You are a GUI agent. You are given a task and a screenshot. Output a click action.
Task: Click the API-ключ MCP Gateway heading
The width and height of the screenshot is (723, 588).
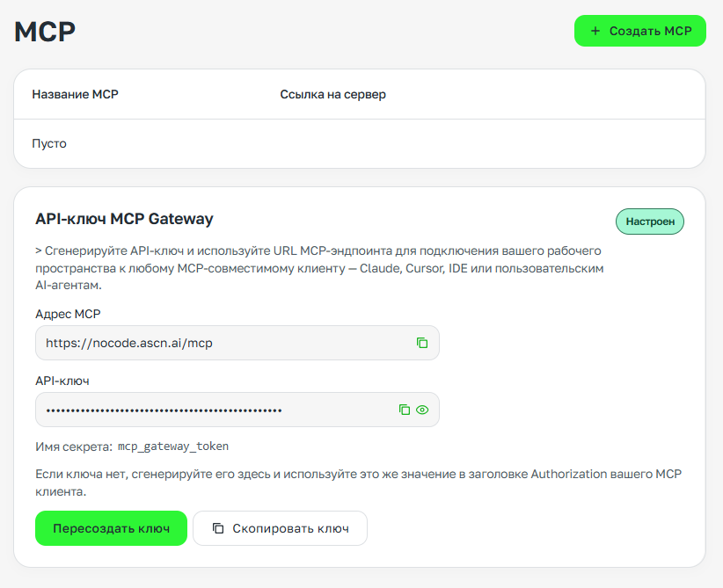tap(124, 219)
